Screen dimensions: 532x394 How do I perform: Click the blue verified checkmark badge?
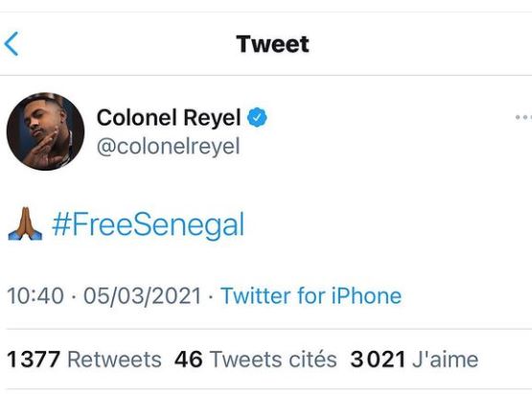[x=257, y=117]
